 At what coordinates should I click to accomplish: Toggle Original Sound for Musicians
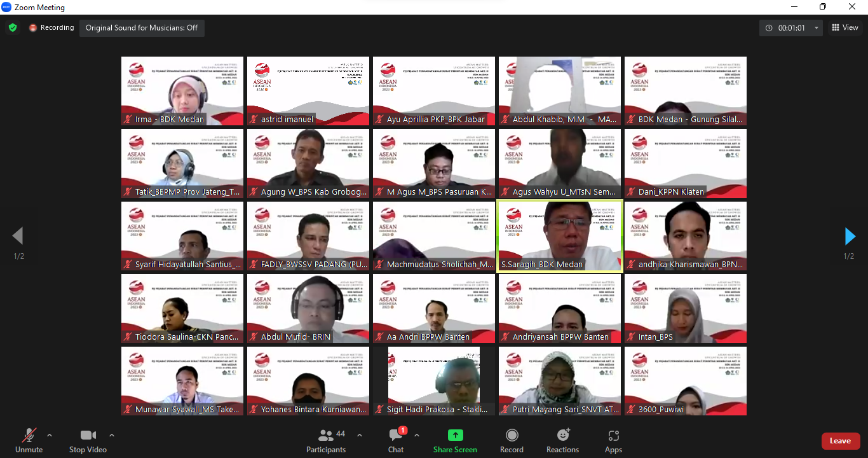point(142,28)
